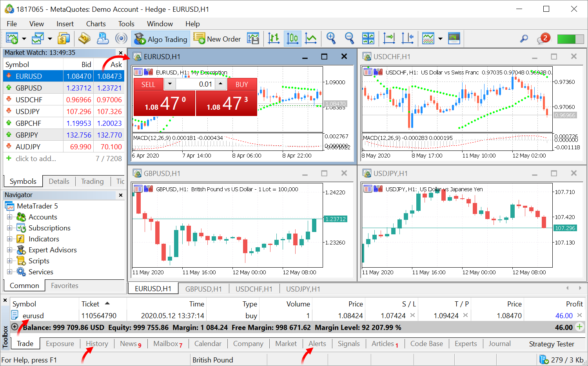Open the Data Window via the EURUSD chart icon
The image size is (588, 366).
click(x=138, y=72)
